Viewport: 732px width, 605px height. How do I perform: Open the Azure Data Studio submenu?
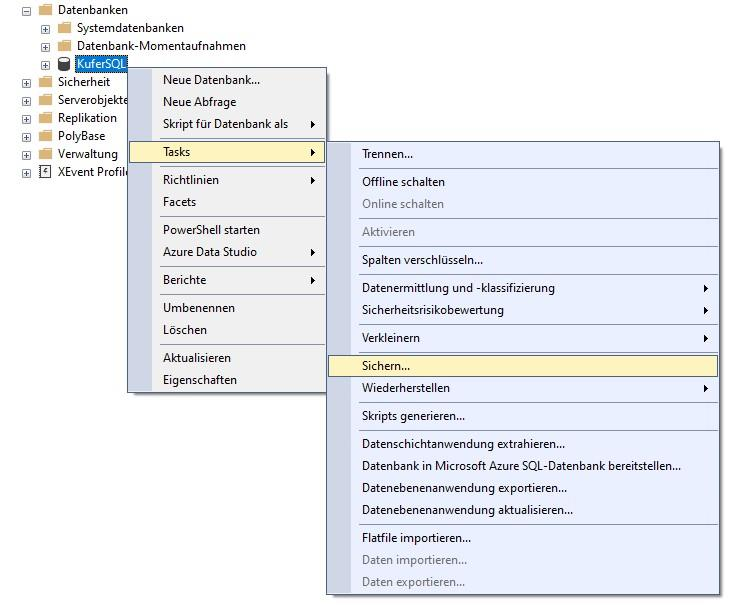tap(227, 252)
